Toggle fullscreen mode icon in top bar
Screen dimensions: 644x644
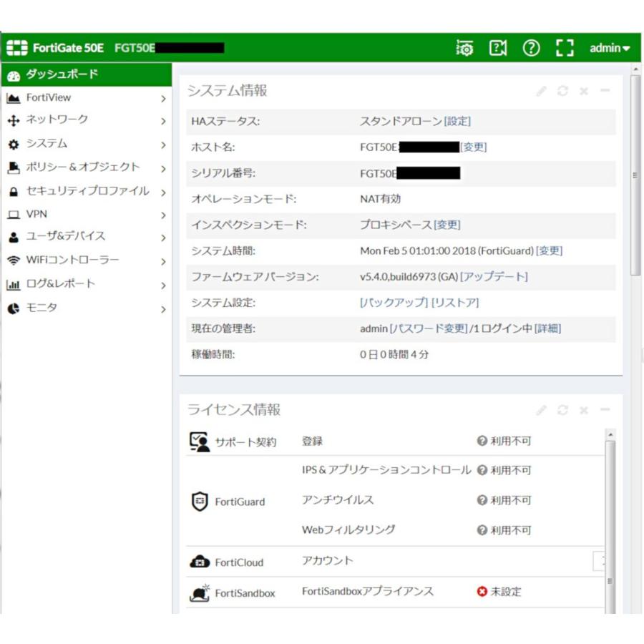point(565,48)
